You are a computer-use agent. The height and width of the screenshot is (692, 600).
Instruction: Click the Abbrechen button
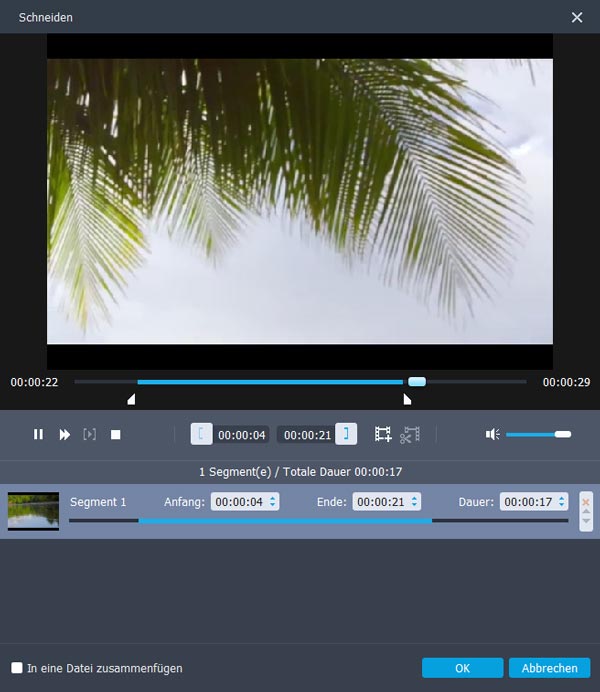pos(550,668)
